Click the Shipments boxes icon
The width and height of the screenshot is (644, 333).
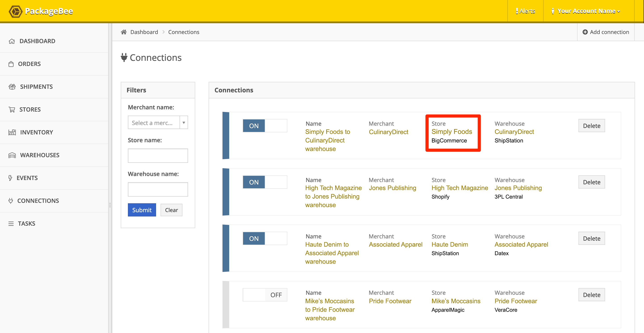(12, 87)
